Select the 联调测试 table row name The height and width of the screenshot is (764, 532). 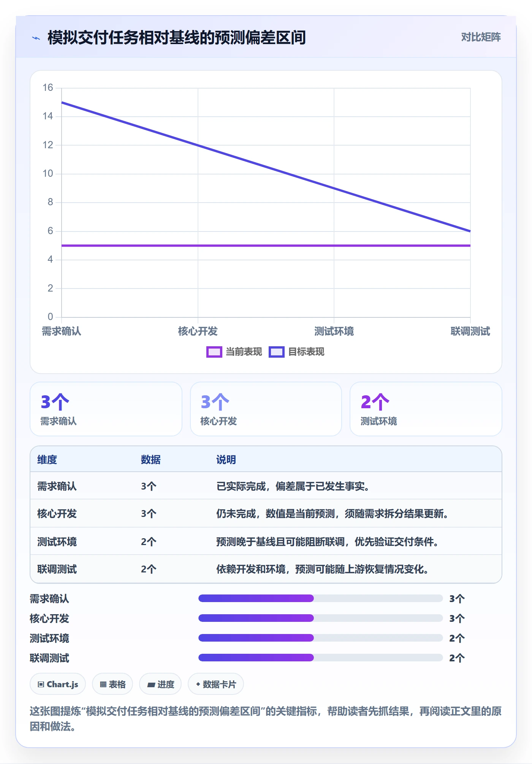click(x=57, y=569)
